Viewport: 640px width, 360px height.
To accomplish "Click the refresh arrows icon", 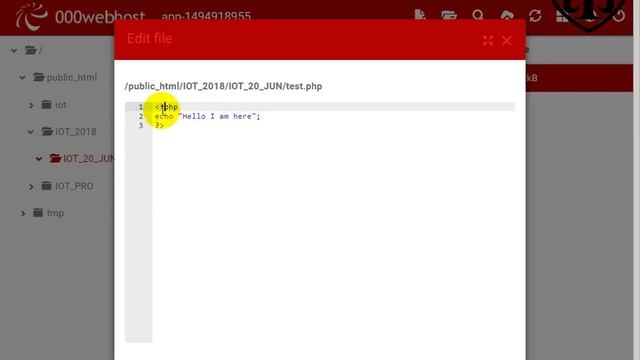I will pos(535,16).
